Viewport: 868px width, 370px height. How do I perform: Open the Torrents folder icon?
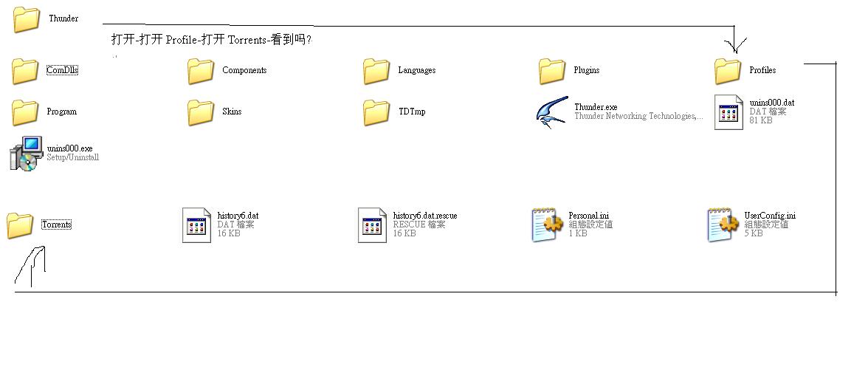(21, 225)
